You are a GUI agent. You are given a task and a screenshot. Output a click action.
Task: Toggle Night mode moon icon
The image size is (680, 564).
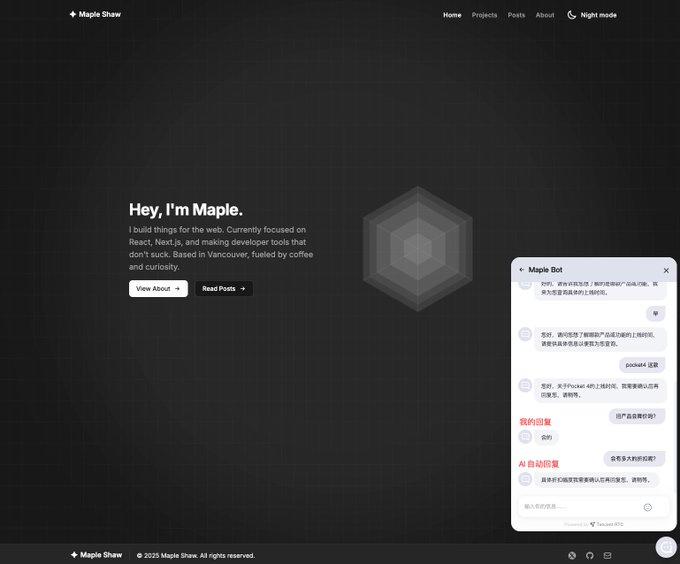click(x=572, y=15)
